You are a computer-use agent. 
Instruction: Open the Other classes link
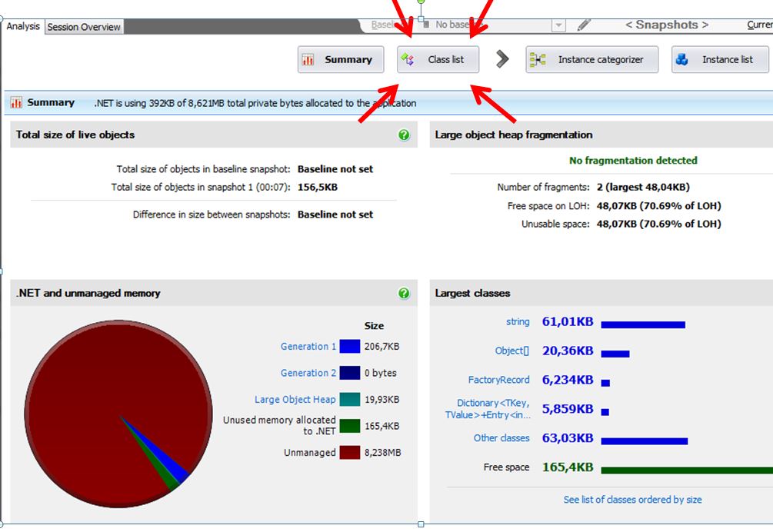[501, 438]
